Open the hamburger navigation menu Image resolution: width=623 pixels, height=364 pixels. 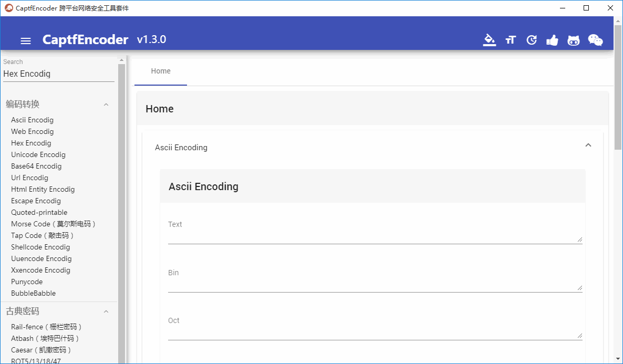pos(26,40)
